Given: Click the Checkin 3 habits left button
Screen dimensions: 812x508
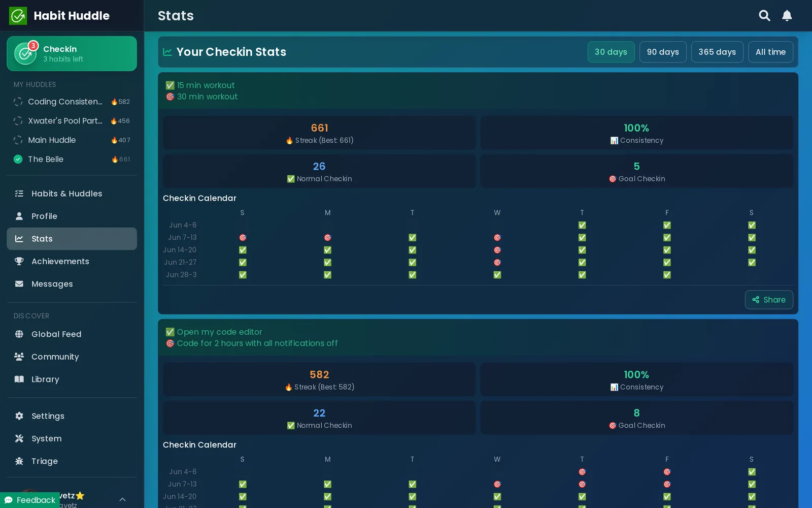Looking at the screenshot, I should pyautogui.click(x=72, y=53).
